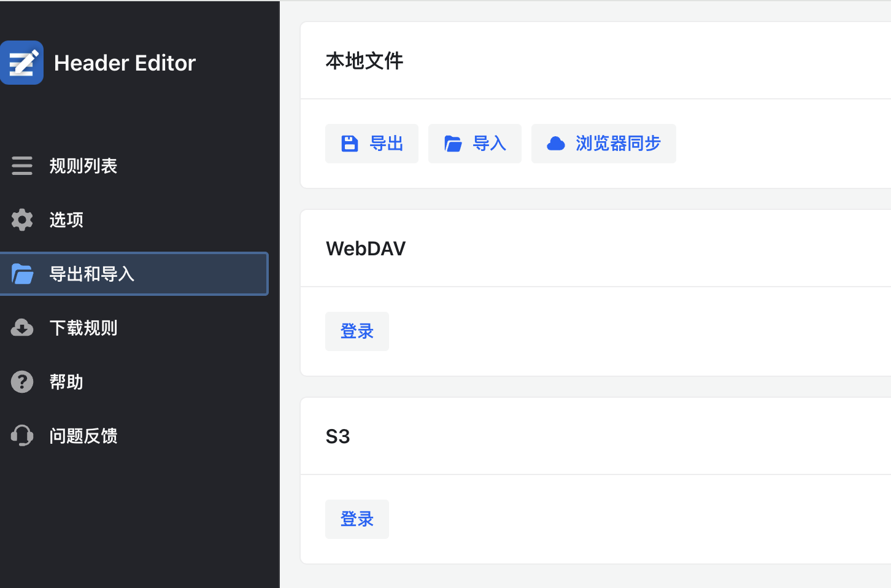Click the gear icon beside 选项
This screenshot has height=588, width=891.
tap(22, 220)
